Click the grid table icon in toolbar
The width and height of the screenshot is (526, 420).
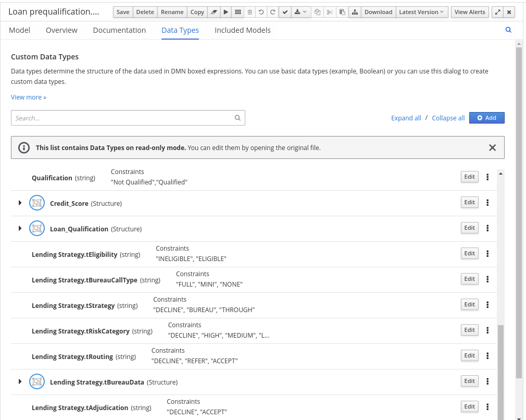[237, 12]
